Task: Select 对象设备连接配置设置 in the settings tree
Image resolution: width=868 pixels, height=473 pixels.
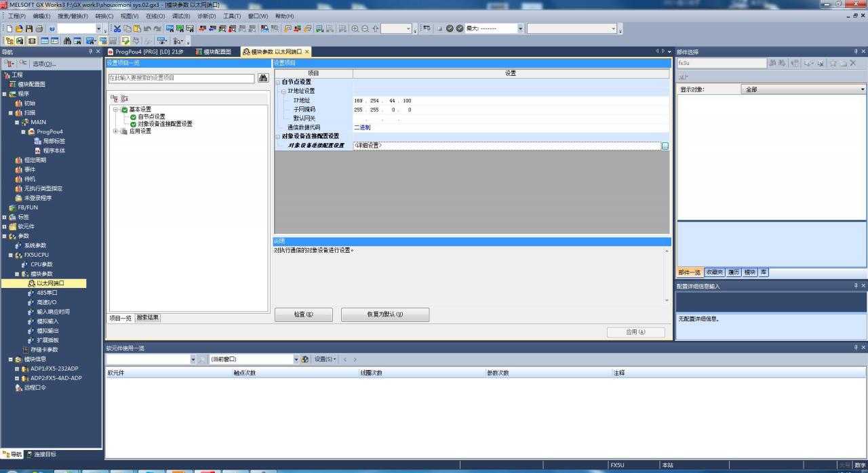Action: click(x=165, y=124)
